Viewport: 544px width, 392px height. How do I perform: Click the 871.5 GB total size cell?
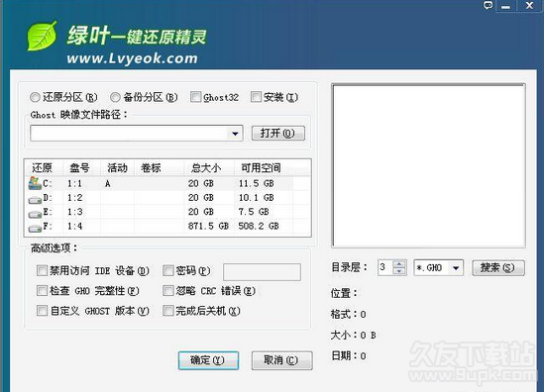pyautogui.click(x=208, y=226)
